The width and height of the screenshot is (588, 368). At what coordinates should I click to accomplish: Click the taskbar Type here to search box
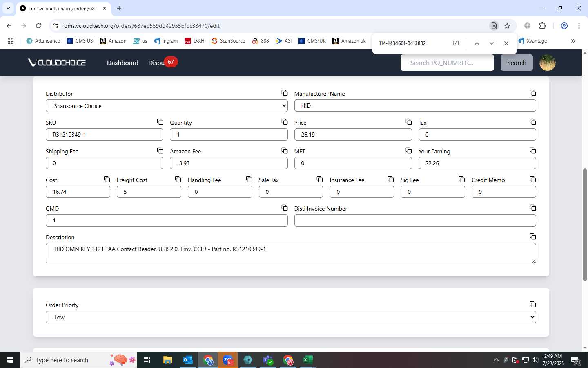[78, 360]
